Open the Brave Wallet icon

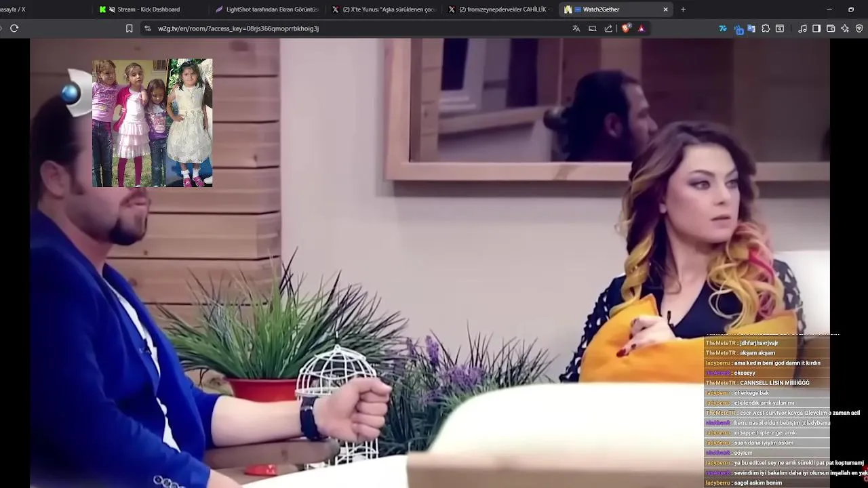tap(831, 28)
